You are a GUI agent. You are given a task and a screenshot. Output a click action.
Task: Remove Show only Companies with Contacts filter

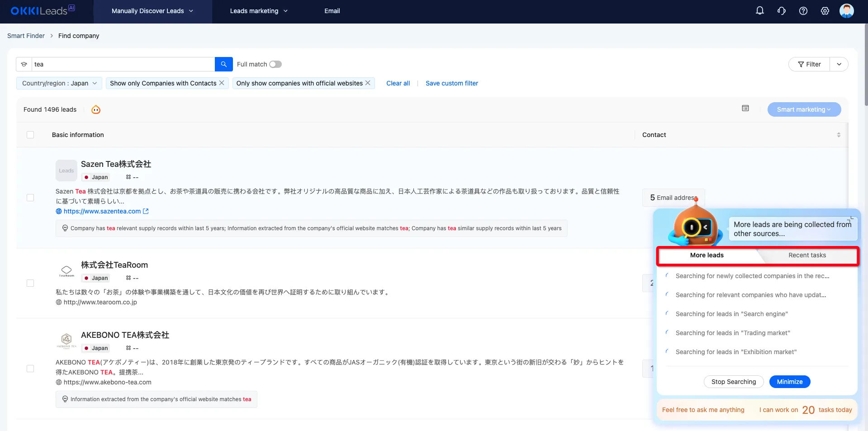tap(222, 83)
